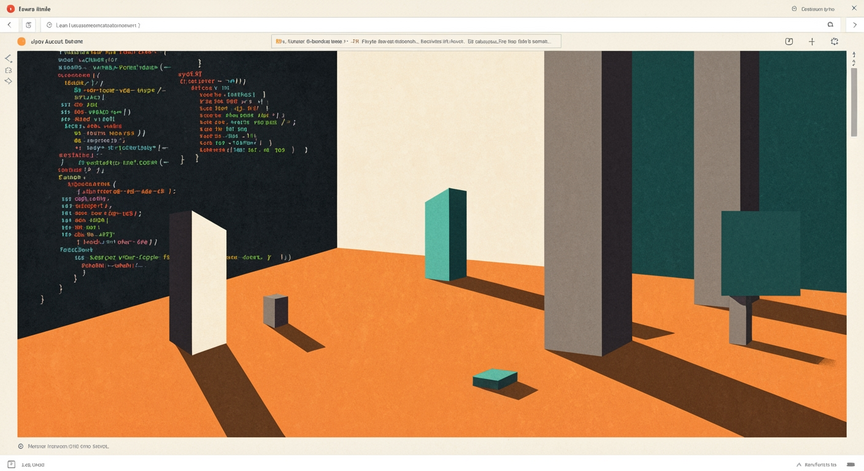Viewport: 864px width, 471px height.
Task: Click the middle icon in the left sidebar
Action: click(8, 70)
